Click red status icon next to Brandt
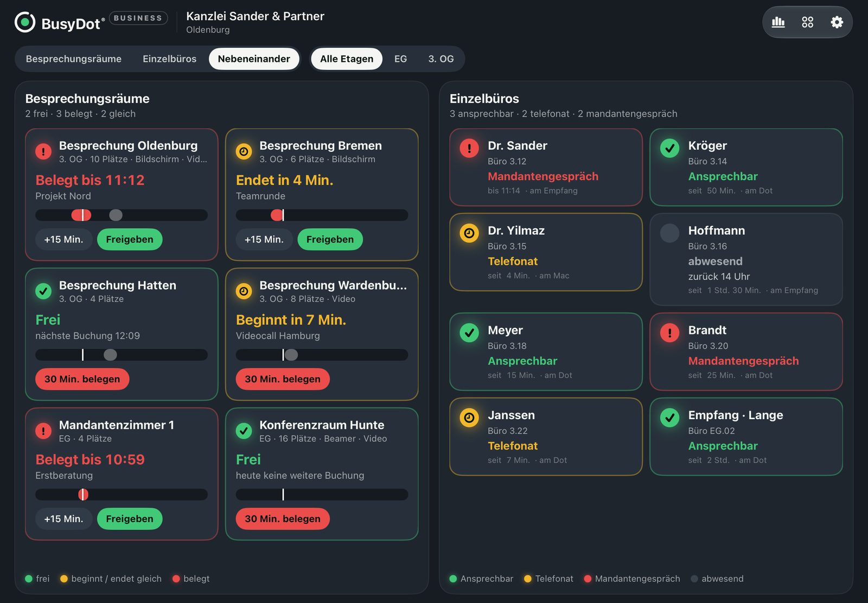The width and height of the screenshot is (868, 603). (x=670, y=332)
